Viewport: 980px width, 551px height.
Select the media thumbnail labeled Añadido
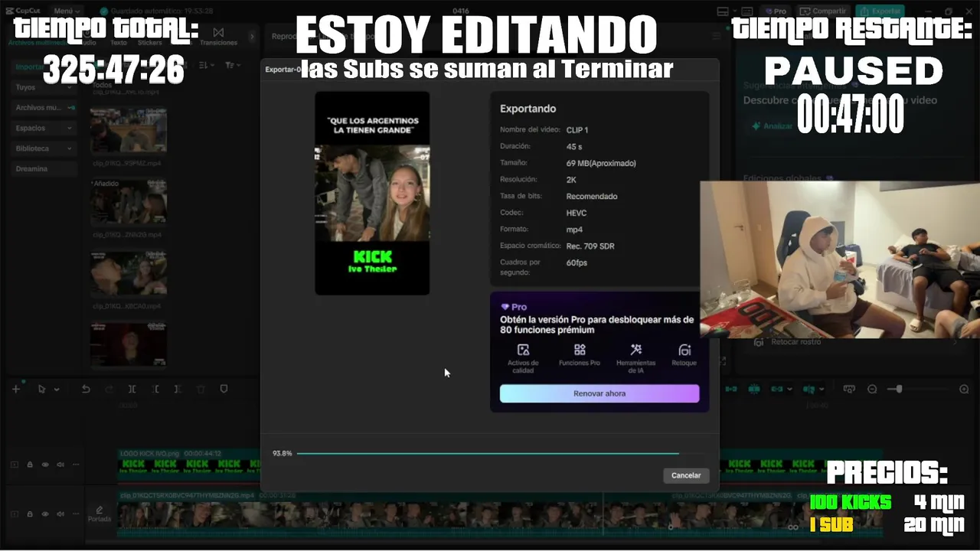[x=128, y=202]
